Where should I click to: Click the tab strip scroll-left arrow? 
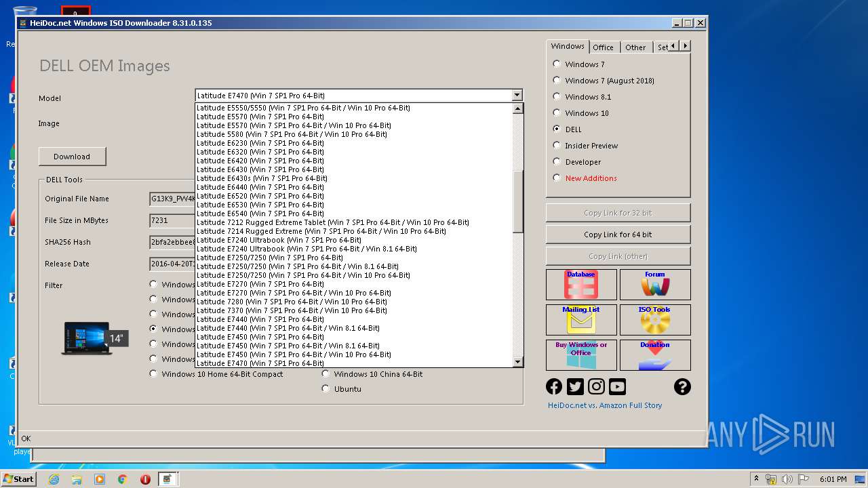[x=674, y=46]
